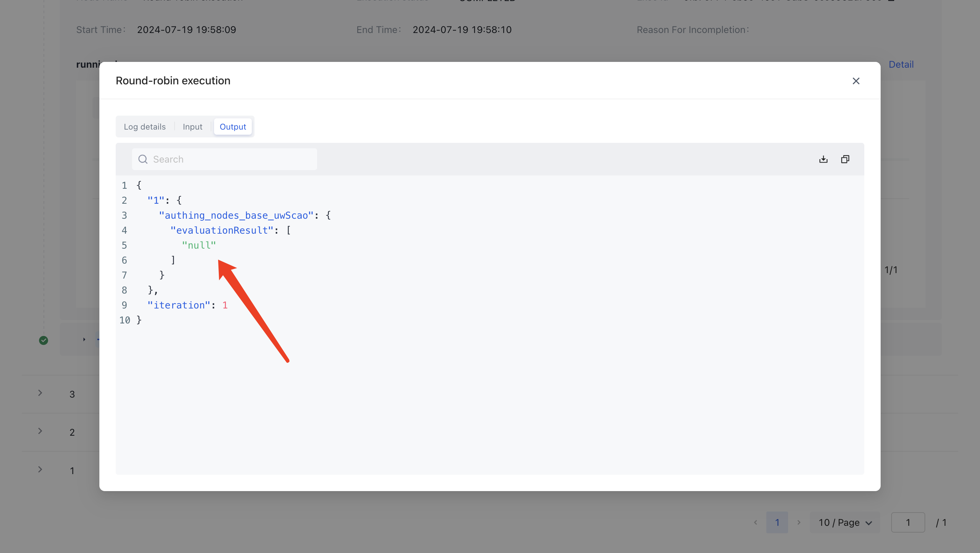The height and width of the screenshot is (553, 980).
Task: Expand row 1 in the list
Action: [40, 469]
